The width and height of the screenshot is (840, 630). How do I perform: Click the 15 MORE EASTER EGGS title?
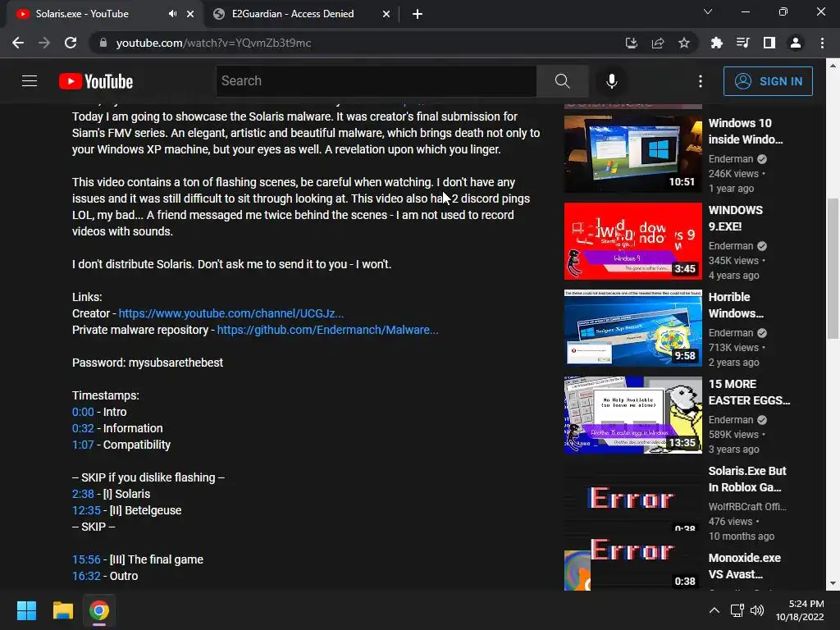(749, 392)
